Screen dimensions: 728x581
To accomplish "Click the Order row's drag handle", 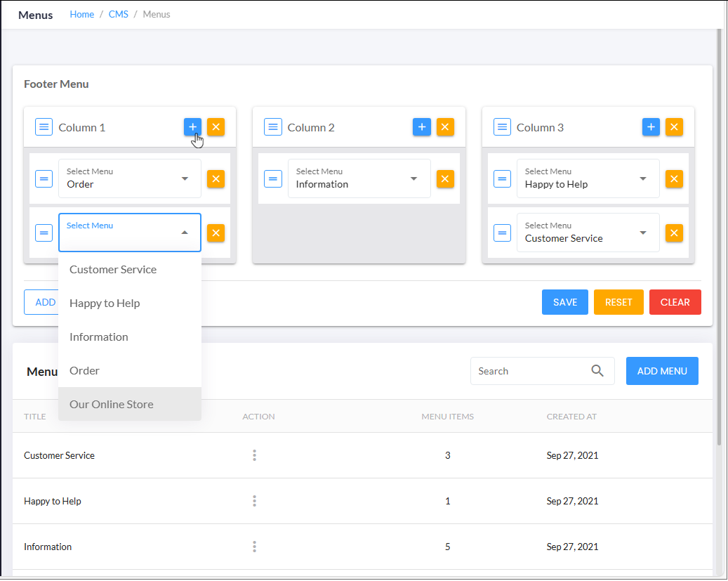I will coord(44,179).
